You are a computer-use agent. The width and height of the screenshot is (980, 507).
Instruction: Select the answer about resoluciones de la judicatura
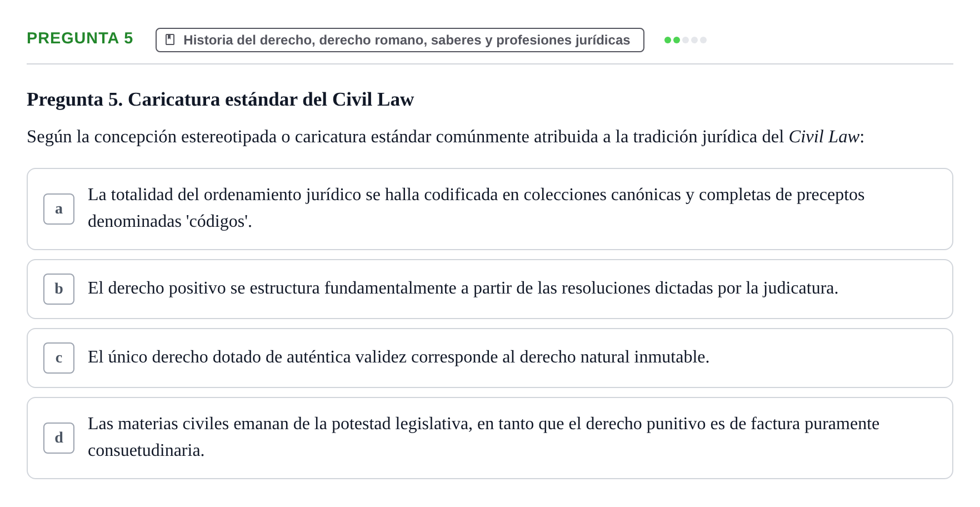(x=490, y=289)
